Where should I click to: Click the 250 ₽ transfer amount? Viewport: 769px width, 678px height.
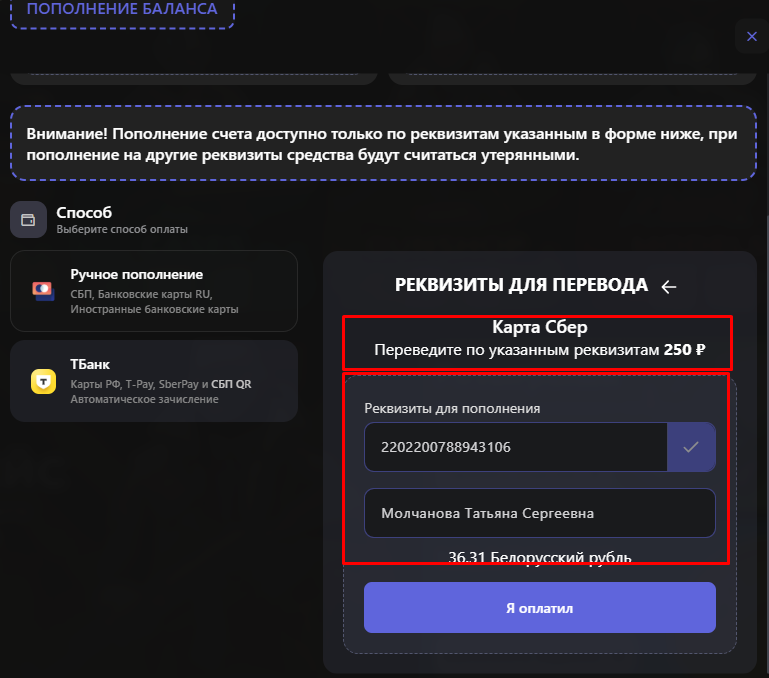[x=685, y=350]
